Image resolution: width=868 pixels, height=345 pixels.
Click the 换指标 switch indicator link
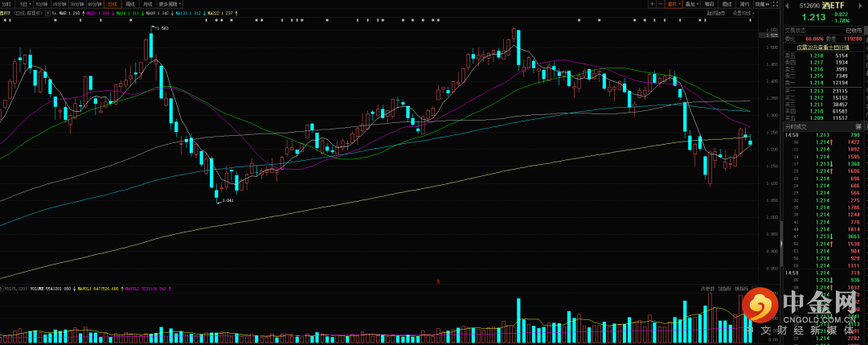741,289
